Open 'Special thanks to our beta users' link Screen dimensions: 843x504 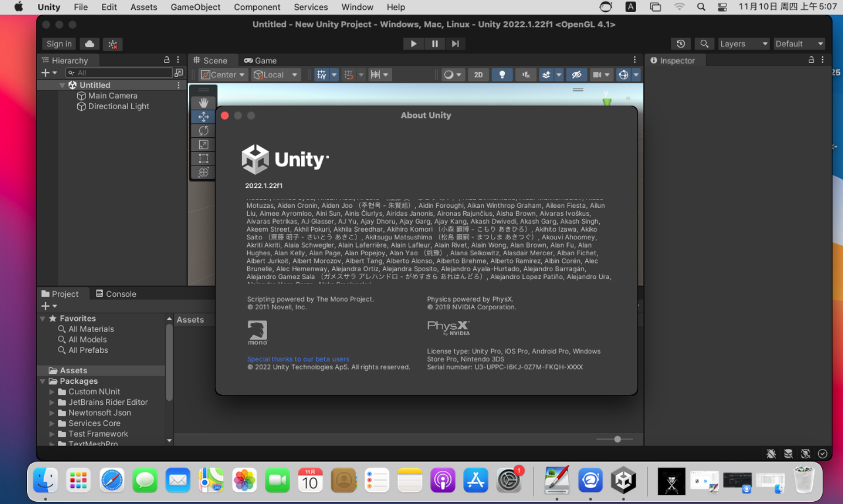coord(298,359)
